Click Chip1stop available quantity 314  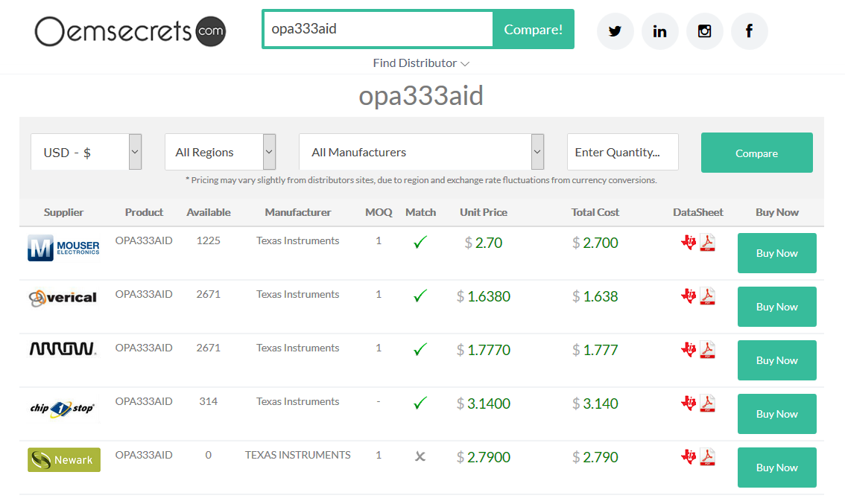[209, 401]
